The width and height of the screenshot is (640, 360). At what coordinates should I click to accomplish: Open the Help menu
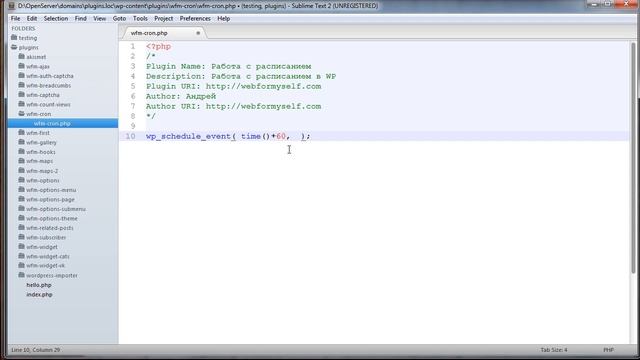point(223,18)
